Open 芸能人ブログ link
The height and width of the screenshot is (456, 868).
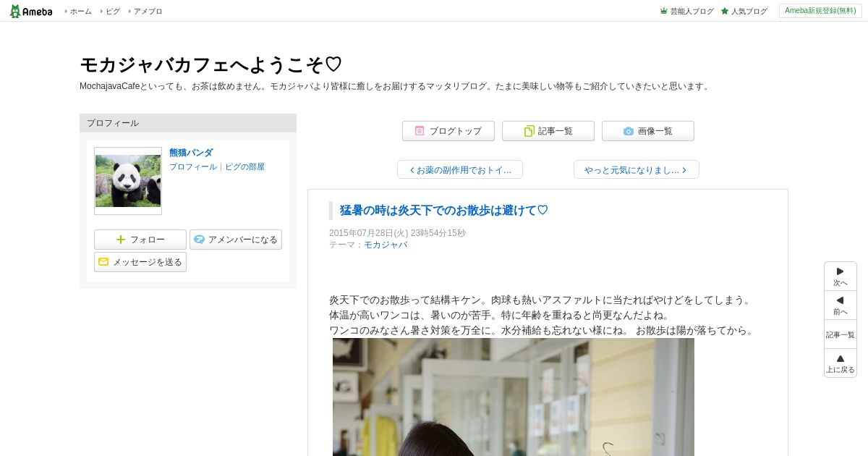[x=692, y=12]
